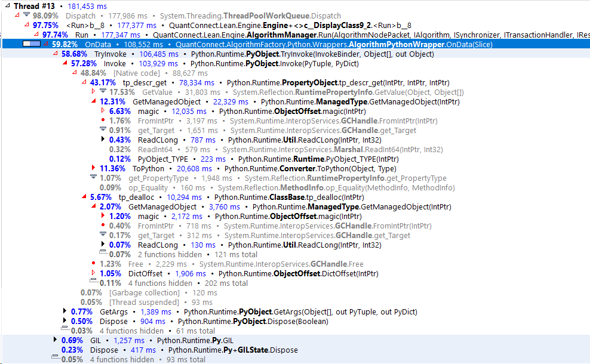
Task: Collapse the TryInvoke node
Action: point(56,53)
